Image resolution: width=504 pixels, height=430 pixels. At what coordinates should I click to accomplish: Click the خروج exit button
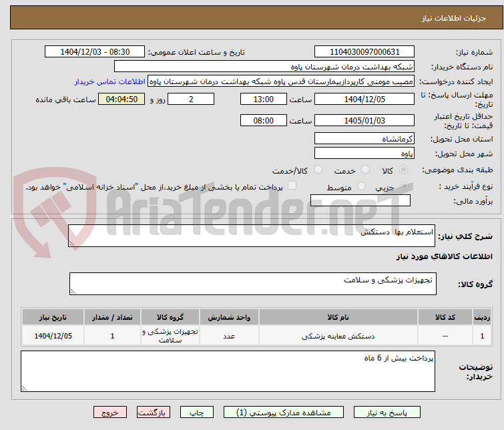click(110, 412)
